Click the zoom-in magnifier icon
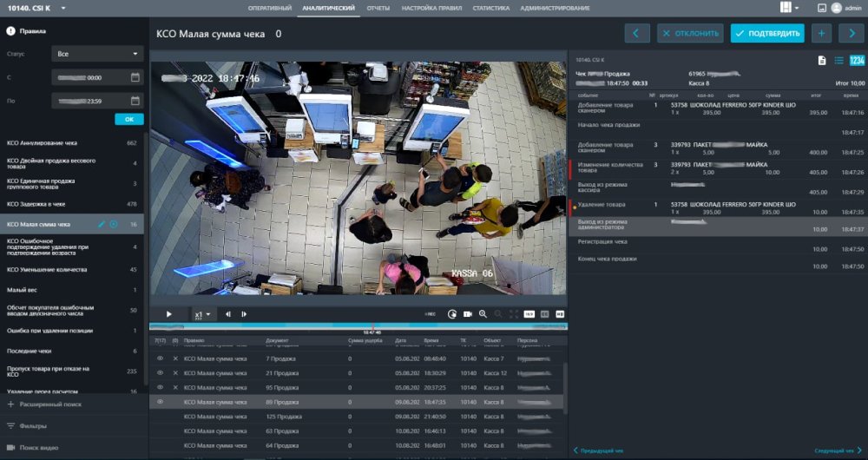The image size is (868, 460). 483,314
